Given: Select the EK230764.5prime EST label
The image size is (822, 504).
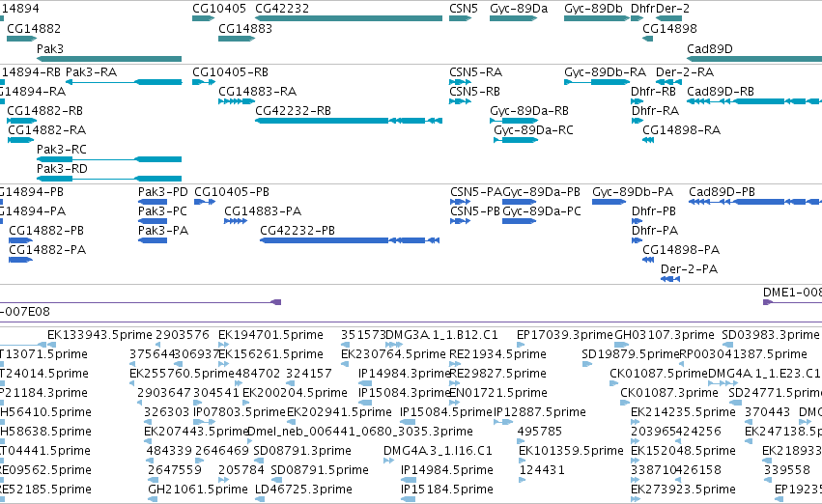Looking at the screenshot, I should [393, 354].
